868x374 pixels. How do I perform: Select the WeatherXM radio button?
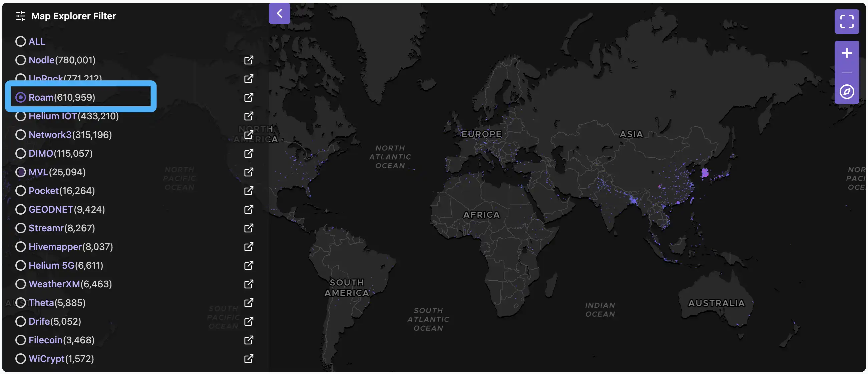click(21, 284)
